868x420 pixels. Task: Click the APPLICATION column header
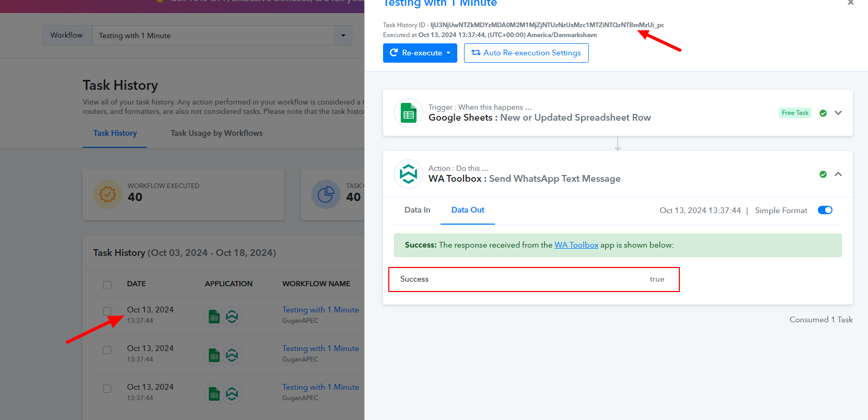pyautogui.click(x=228, y=284)
